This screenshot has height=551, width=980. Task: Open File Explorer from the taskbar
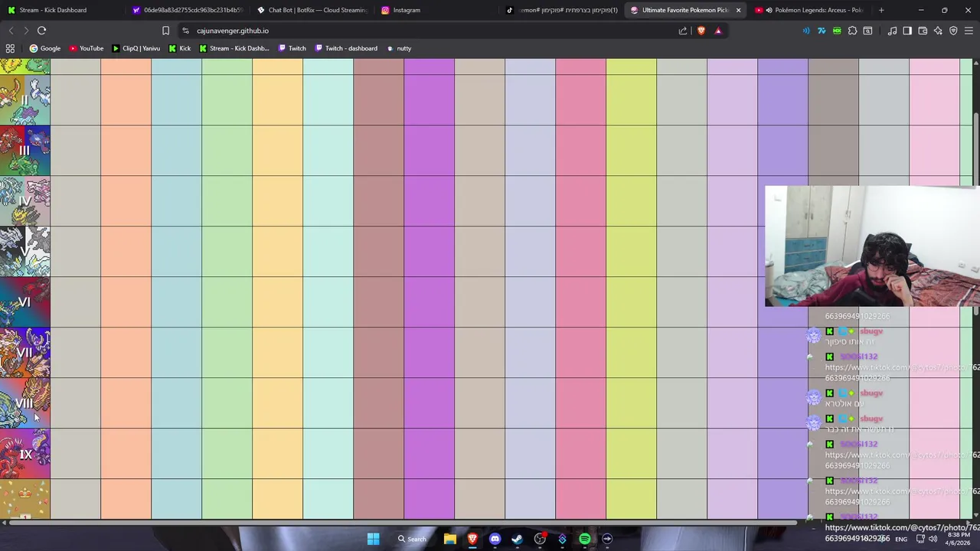point(450,539)
